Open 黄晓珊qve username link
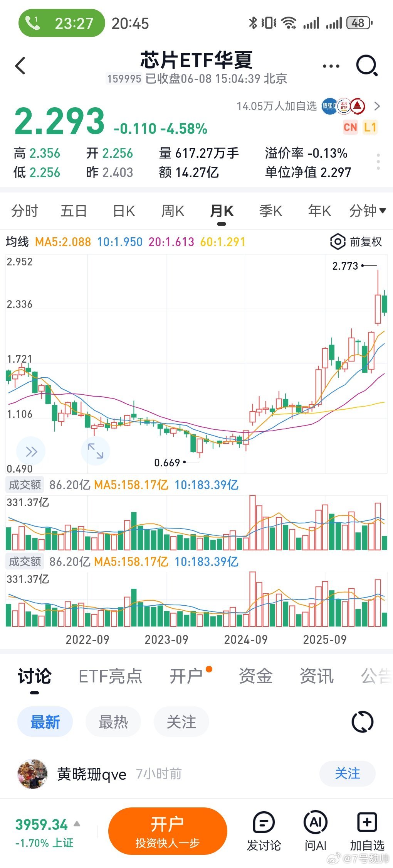 [x=92, y=774]
